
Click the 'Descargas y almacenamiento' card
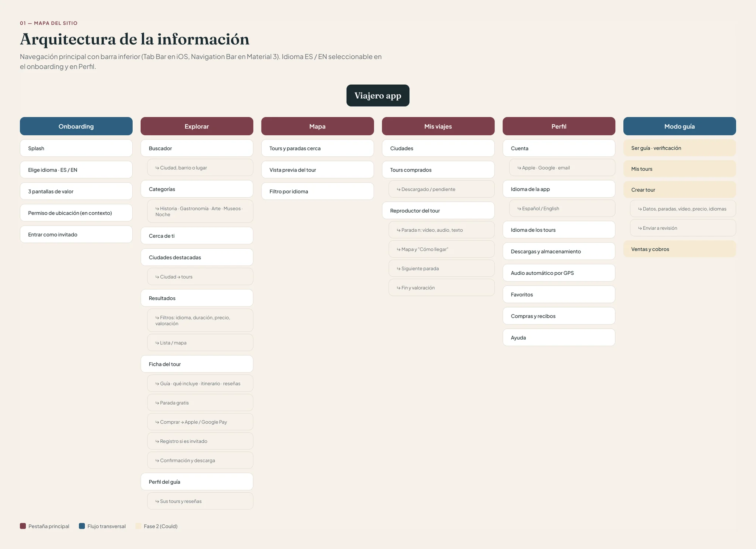tap(559, 251)
